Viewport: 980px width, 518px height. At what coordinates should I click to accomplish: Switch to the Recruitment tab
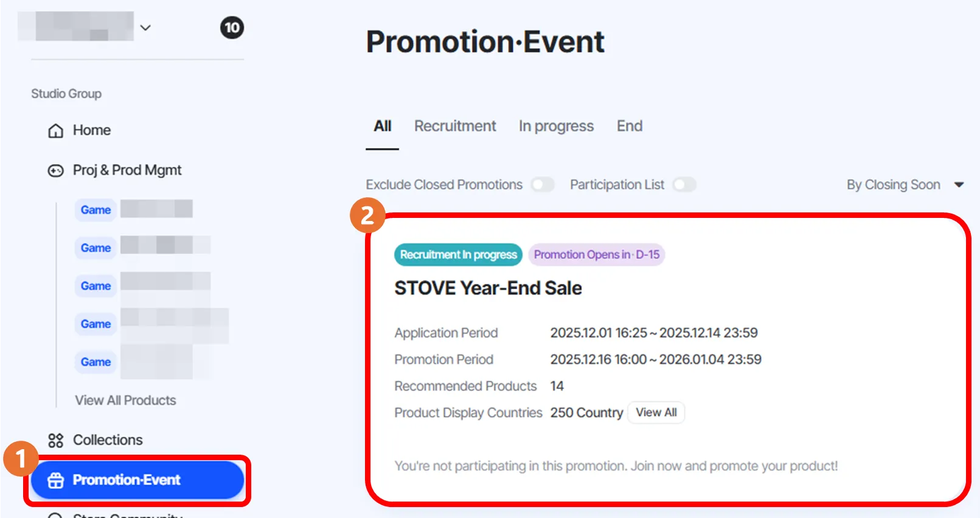click(455, 126)
